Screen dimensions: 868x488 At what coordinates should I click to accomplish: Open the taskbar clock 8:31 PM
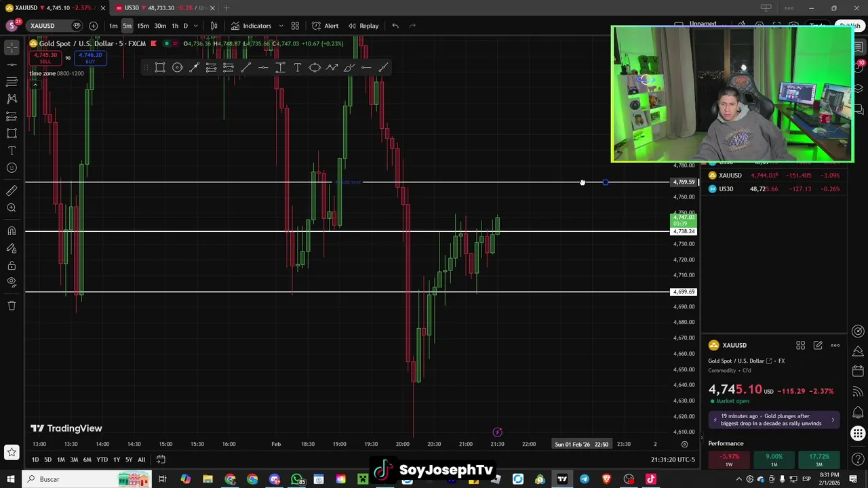click(829, 479)
